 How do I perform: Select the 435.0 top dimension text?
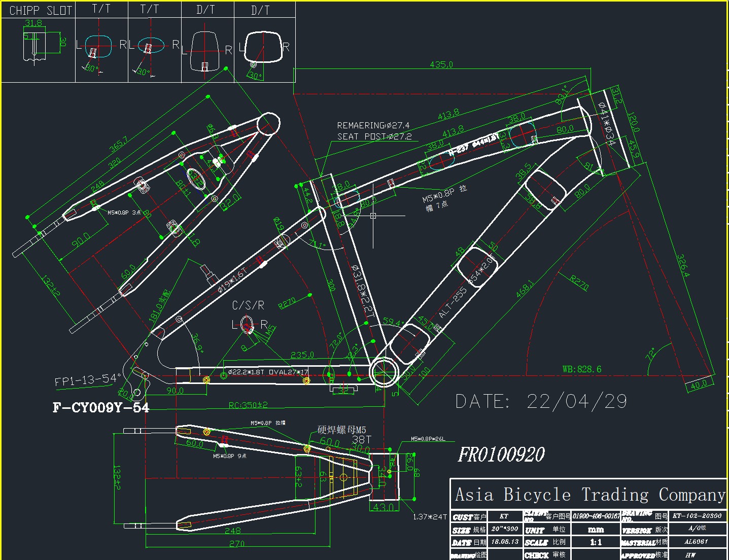441,64
